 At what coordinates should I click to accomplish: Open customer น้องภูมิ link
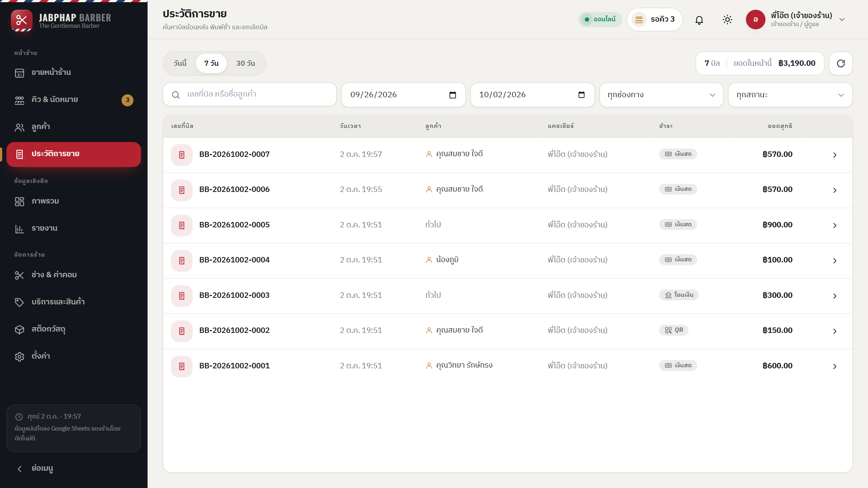coord(442,260)
